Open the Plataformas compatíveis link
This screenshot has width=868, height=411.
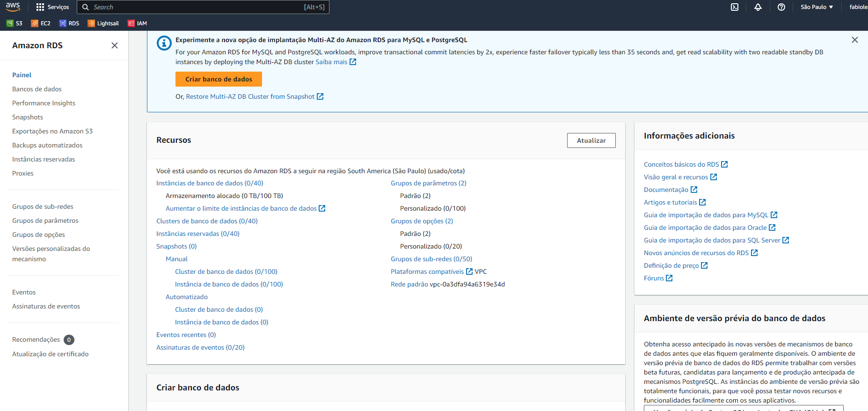pyautogui.click(x=431, y=272)
